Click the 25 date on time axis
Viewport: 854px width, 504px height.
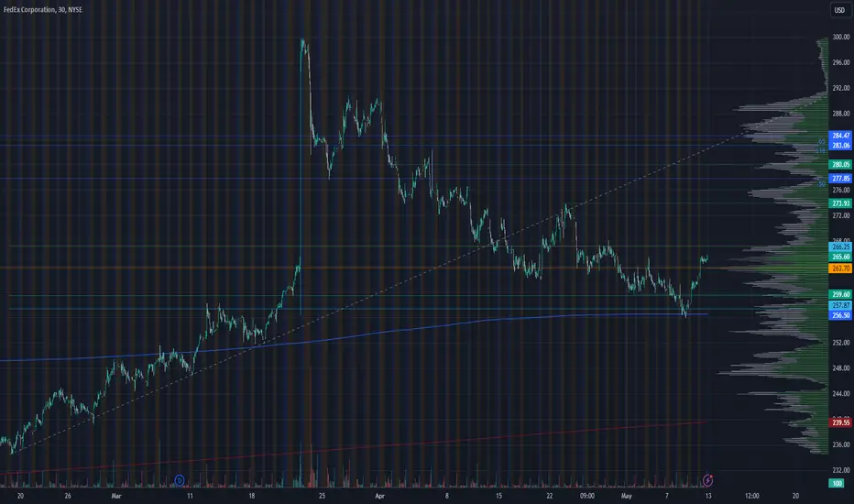pos(322,496)
